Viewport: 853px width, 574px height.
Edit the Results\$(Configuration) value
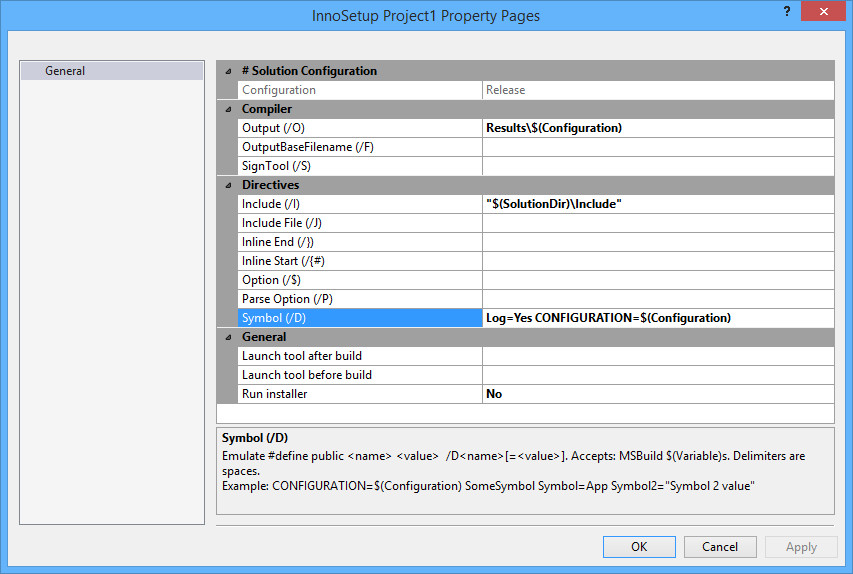[x=658, y=128]
